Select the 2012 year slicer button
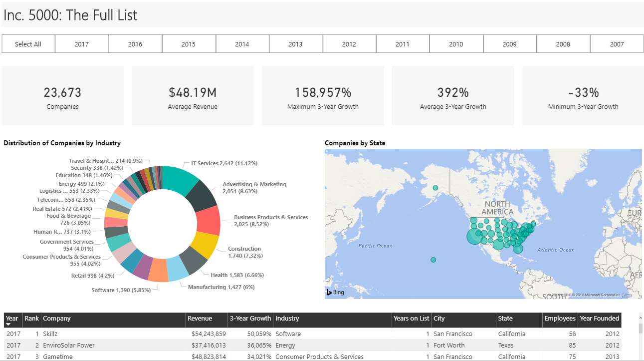Viewport: 644px width, 361px height. (x=349, y=44)
